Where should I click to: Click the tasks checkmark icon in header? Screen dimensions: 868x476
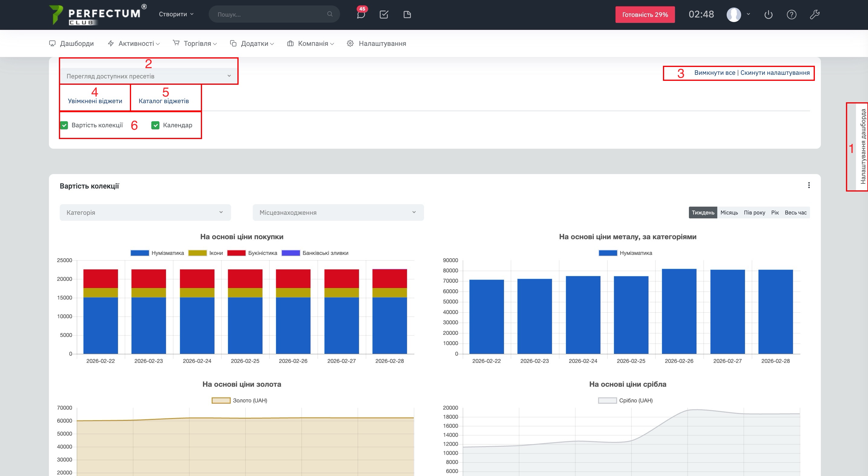point(384,14)
